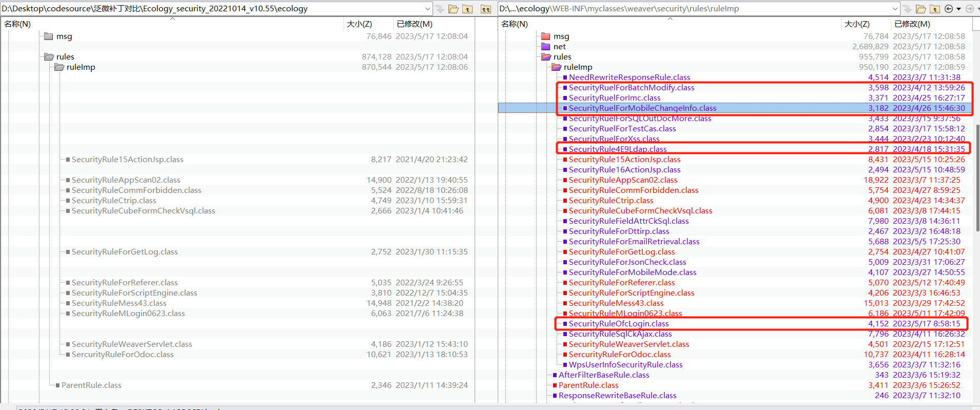This screenshot has height=410, width=980.
Task: Collapse ruleImp folder icon in right pane
Action: tap(556, 67)
